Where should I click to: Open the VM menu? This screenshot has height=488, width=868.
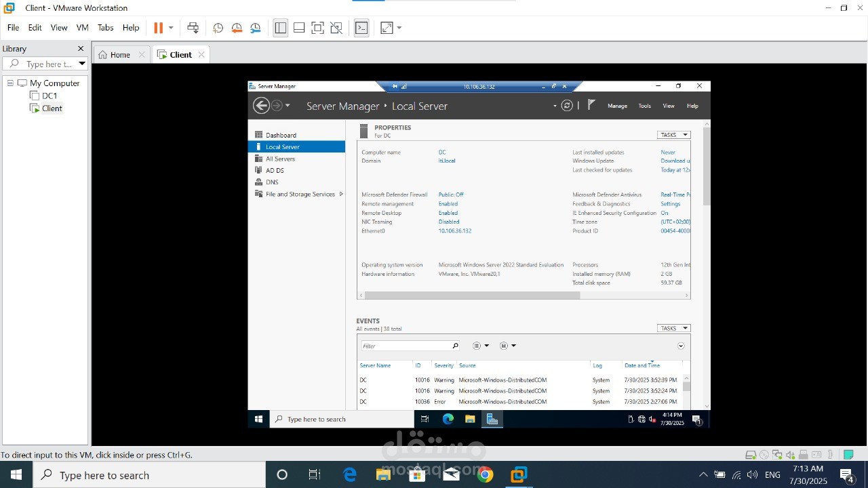point(82,28)
